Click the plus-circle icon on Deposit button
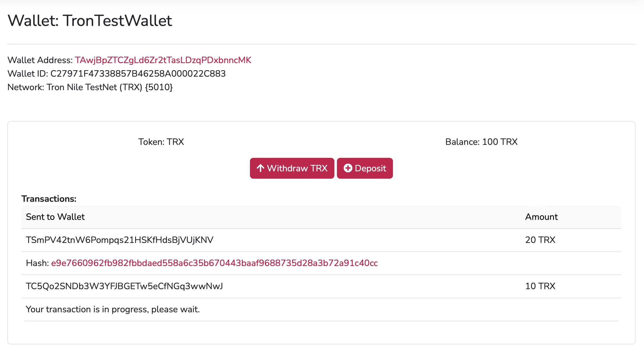644x354 pixels. (x=348, y=168)
